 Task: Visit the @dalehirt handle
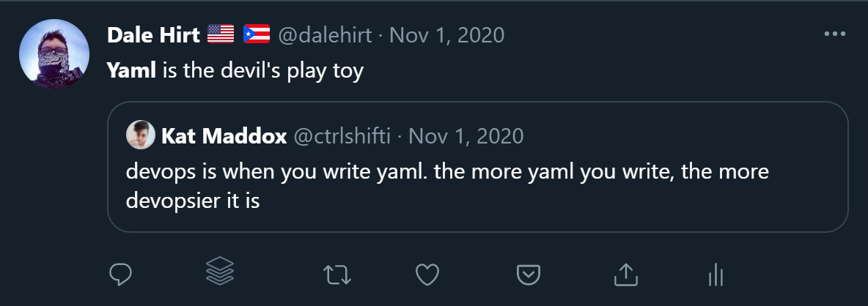click(325, 34)
